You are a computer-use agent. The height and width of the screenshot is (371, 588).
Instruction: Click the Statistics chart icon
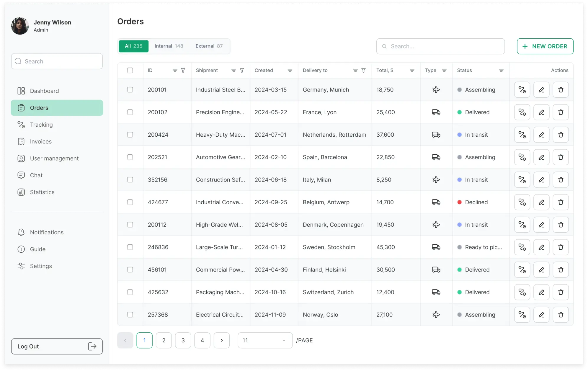(x=21, y=192)
